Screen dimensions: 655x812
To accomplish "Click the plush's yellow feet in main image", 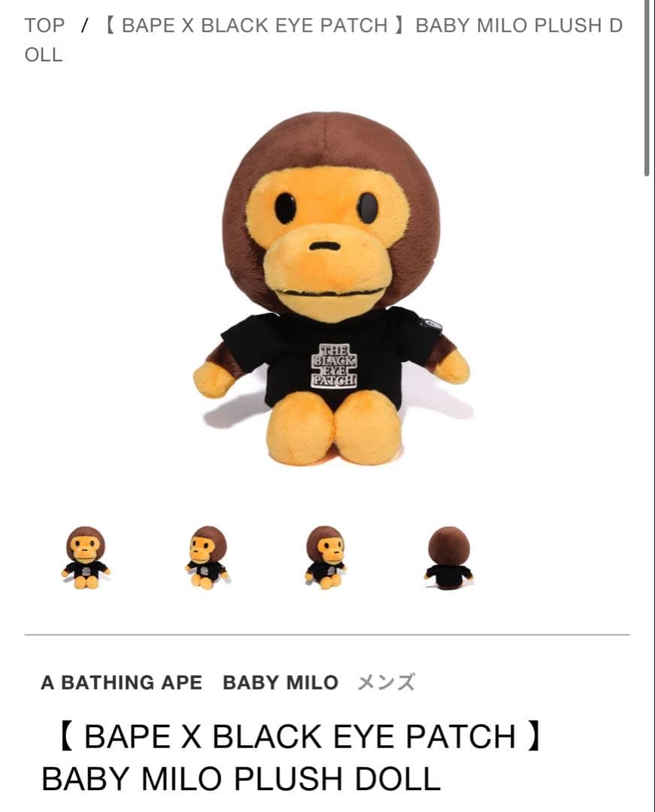I will (x=334, y=429).
